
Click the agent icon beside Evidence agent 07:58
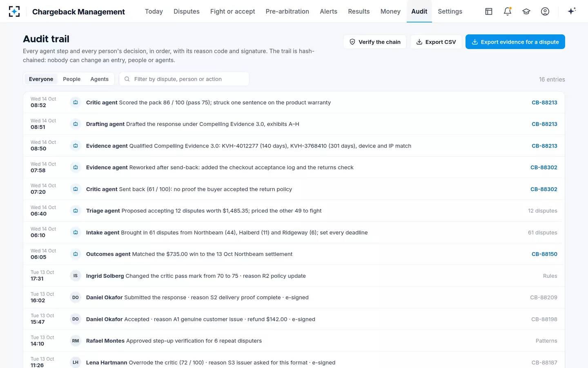click(x=76, y=167)
